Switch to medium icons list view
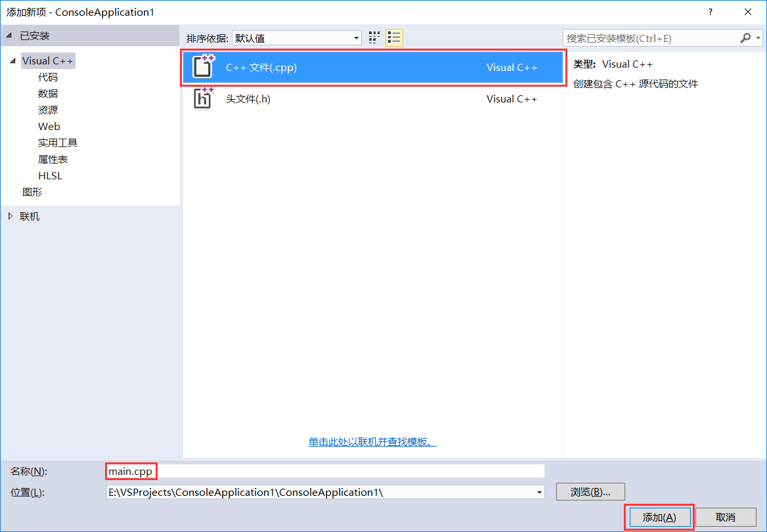 [x=394, y=38]
